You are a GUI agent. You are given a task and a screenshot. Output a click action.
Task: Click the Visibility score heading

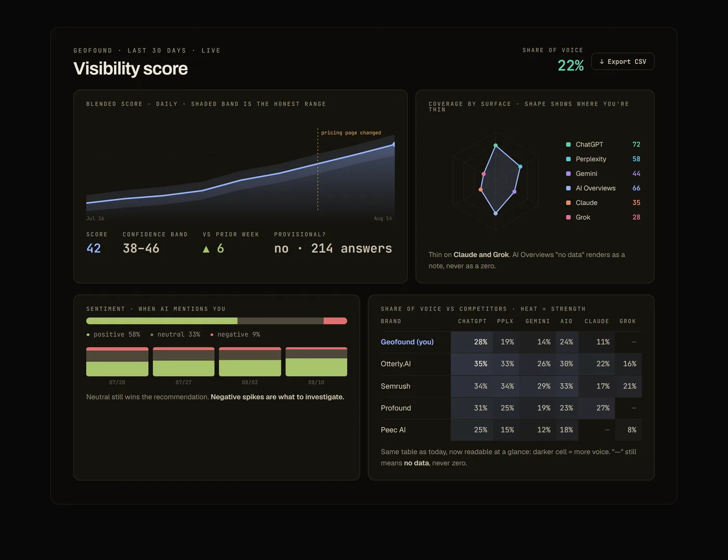[x=131, y=69]
